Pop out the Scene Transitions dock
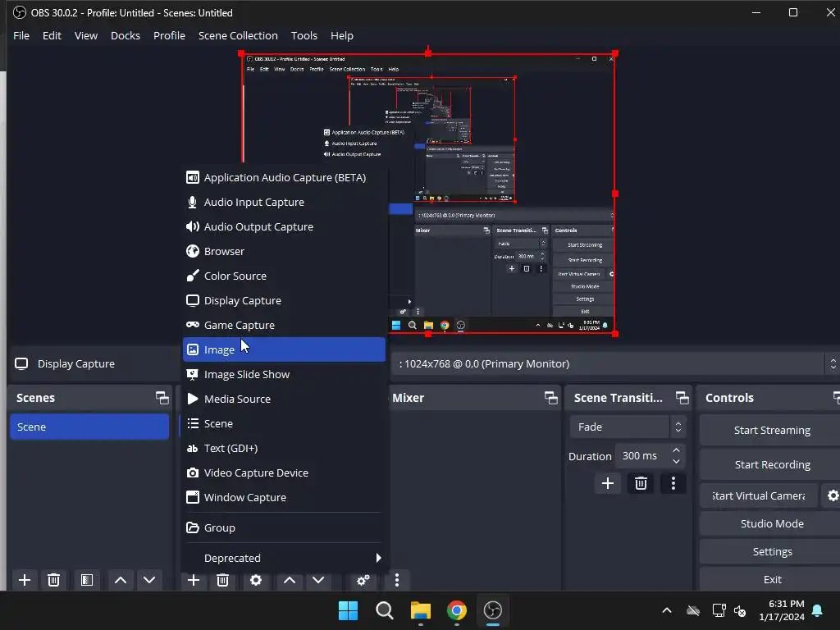840x630 pixels. [x=682, y=398]
